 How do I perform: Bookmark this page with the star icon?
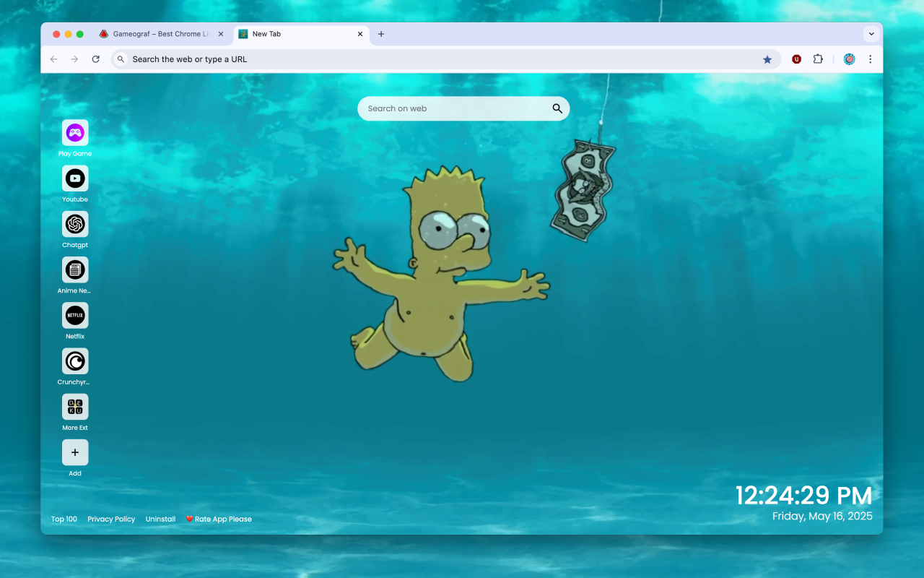click(x=767, y=59)
